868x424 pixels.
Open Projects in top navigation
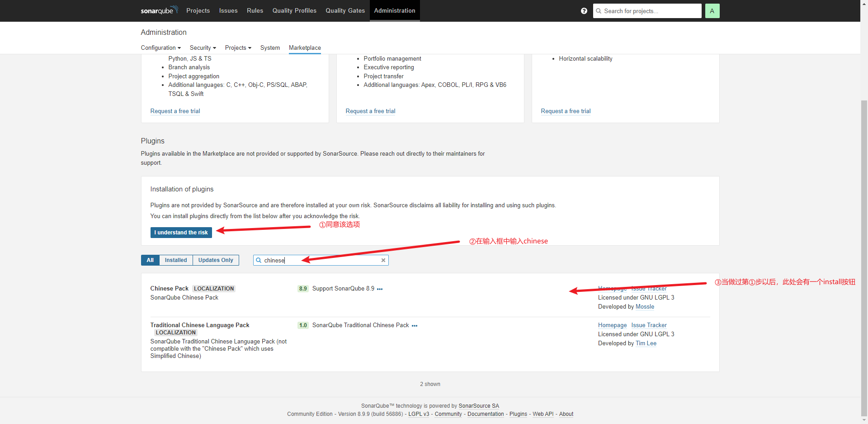click(x=198, y=10)
